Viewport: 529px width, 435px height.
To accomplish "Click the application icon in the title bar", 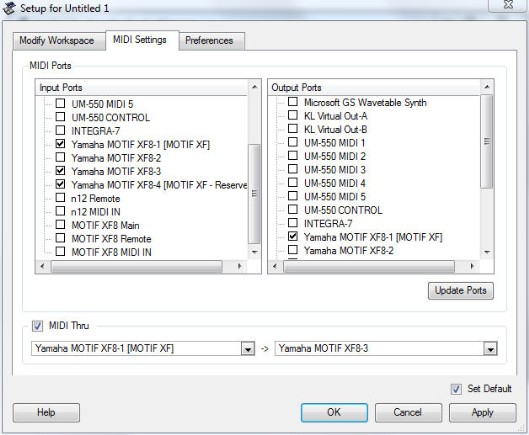I will pyautogui.click(x=9, y=8).
